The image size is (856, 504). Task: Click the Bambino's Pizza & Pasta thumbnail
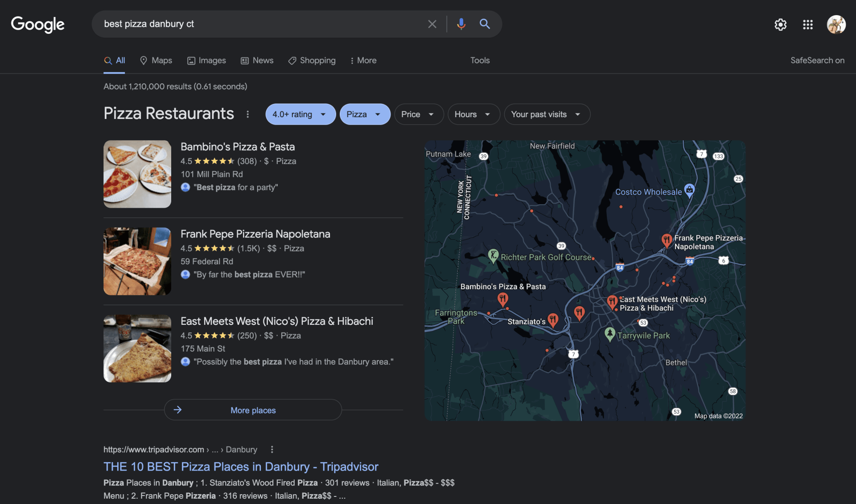coord(137,174)
